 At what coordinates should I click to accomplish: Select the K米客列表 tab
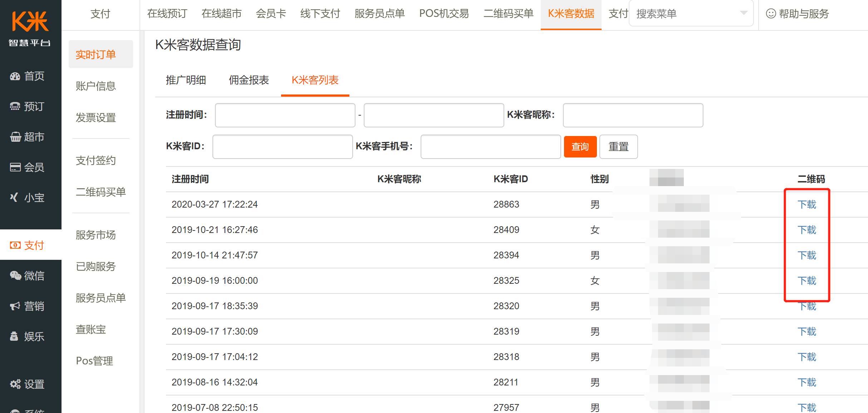click(x=315, y=80)
